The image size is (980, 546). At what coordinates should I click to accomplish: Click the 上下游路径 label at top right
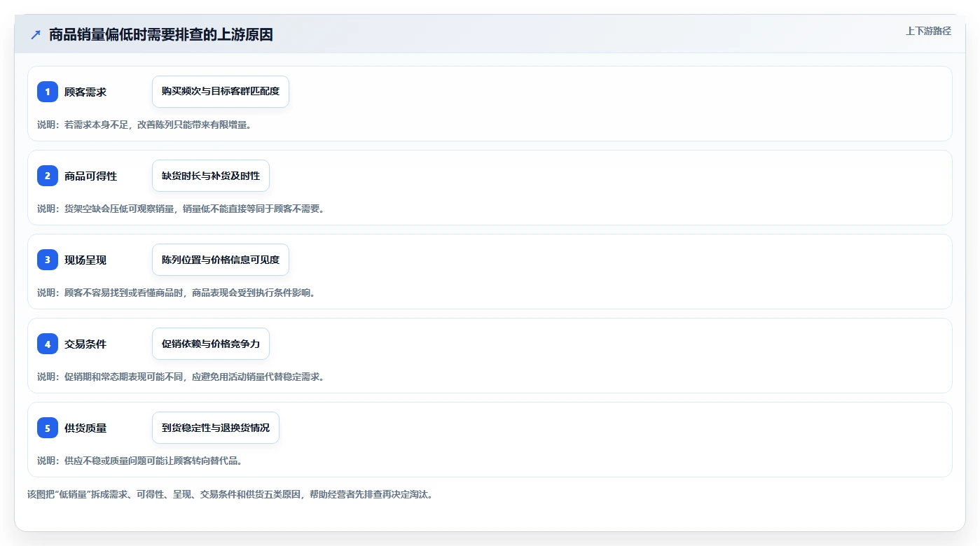click(928, 31)
